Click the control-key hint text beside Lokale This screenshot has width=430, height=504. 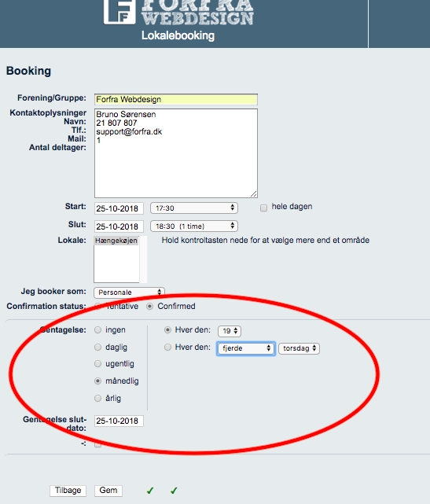coord(266,240)
